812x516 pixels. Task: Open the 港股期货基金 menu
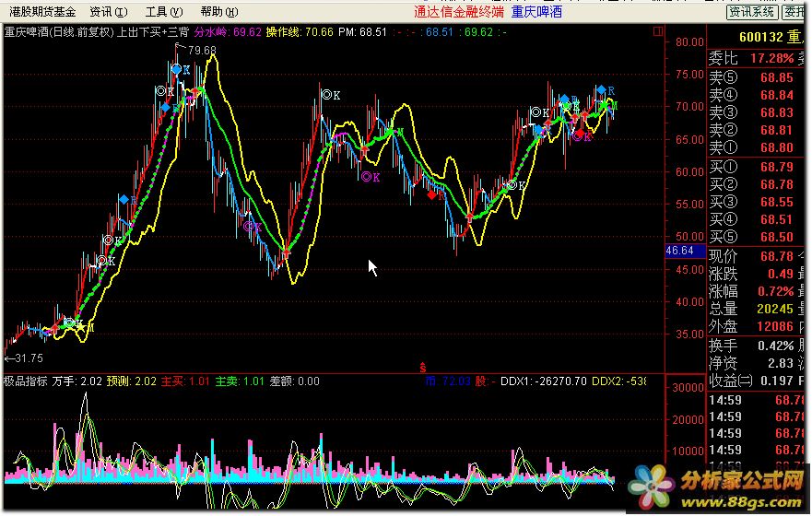pos(42,11)
